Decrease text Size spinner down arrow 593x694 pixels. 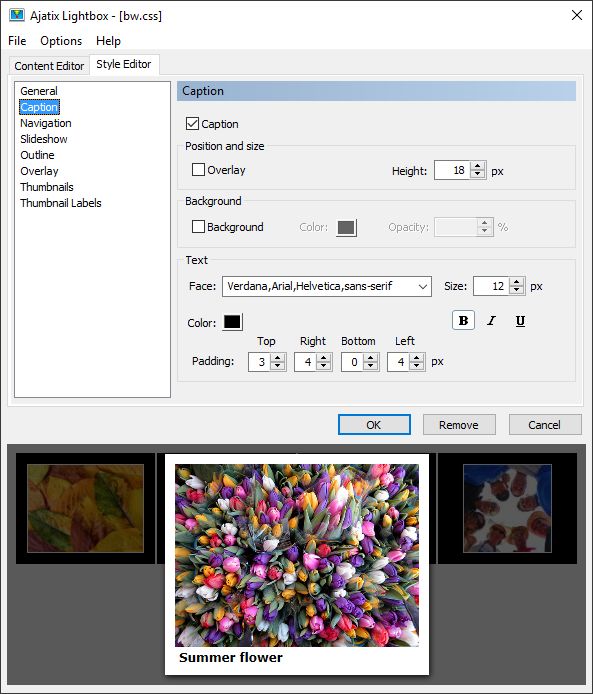pos(516,290)
